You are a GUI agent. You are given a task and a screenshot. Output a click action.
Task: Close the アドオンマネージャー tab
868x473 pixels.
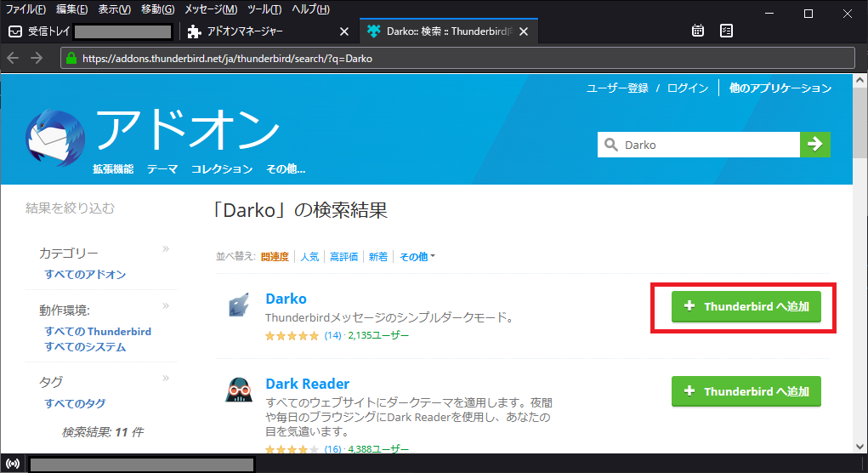coord(344,31)
